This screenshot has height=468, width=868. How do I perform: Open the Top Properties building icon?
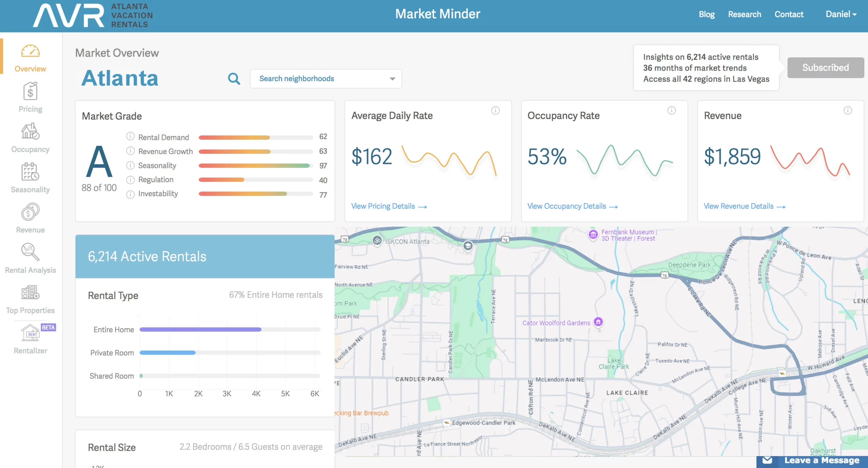point(31,292)
